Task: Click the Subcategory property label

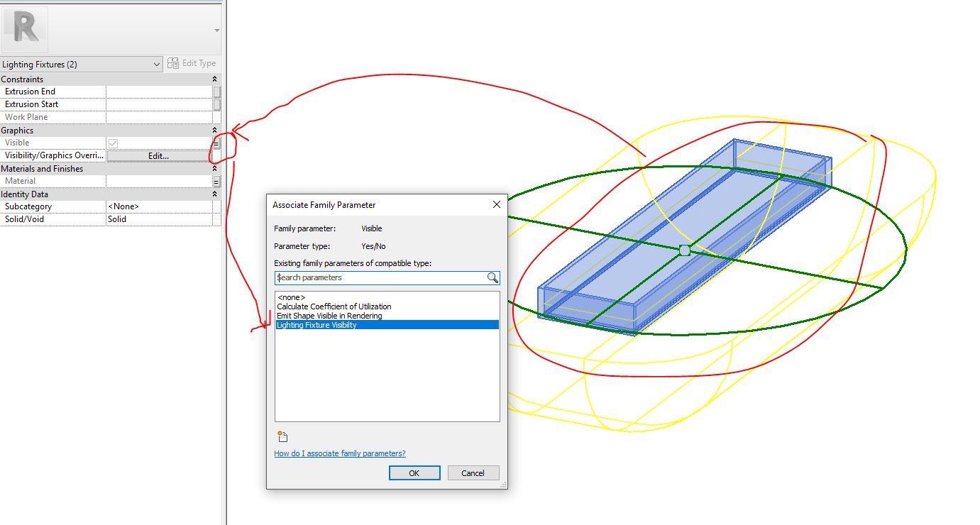Action: pyautogui.click(x=28, y=206)
